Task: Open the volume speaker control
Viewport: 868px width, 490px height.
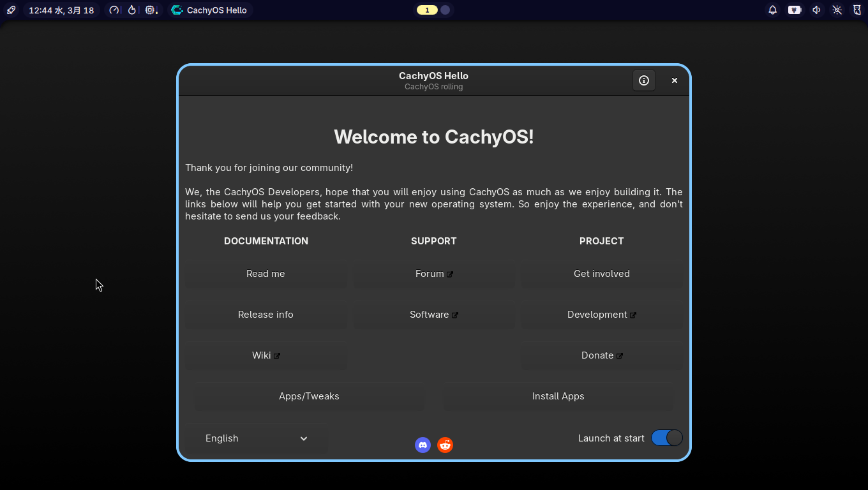Action: pyautogui.click(x=816, y=10)
